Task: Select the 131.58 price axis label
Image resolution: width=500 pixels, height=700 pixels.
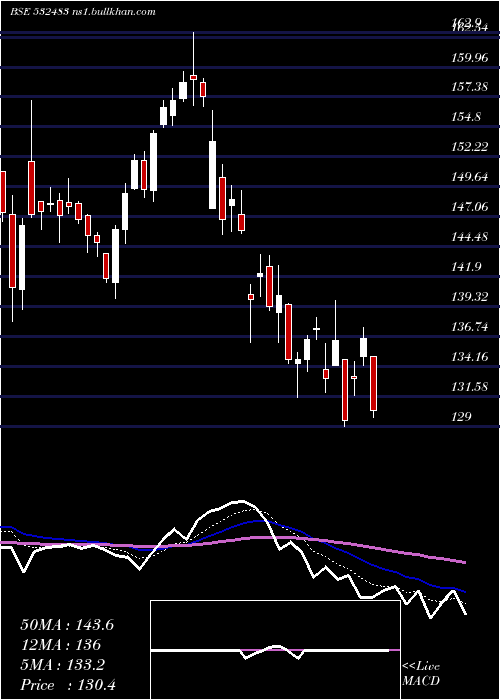Action: pyautogui.click(x=469, y=387)
